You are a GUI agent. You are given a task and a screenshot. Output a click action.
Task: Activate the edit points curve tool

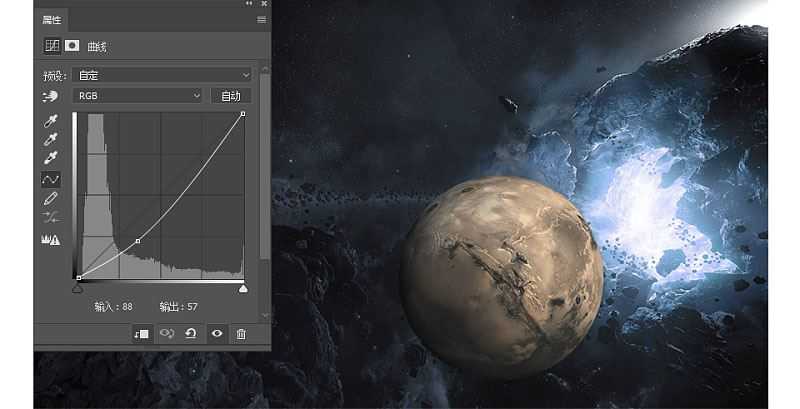tap(50, 179)
